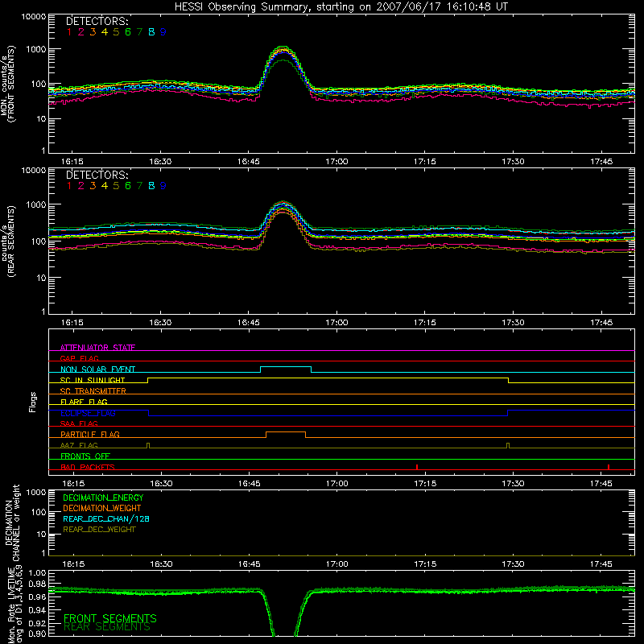The image size is (644, 644).
Task: Select the "GAP FLAG" label
Action: tap(79, 358)
